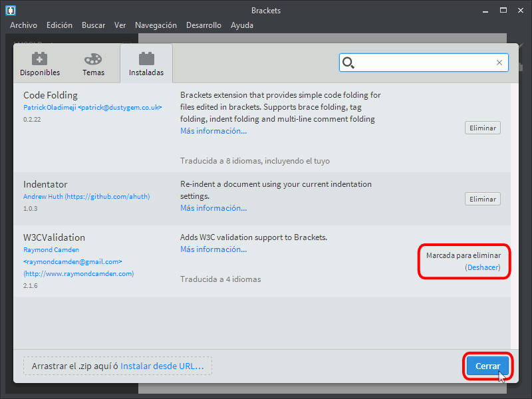Undo W3CValidation removal via Deshacer

pos(483,267)
